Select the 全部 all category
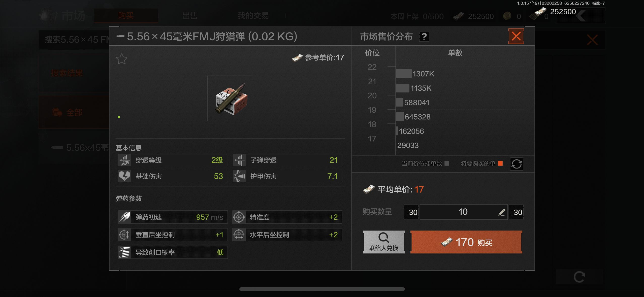 tap(74, 112)
